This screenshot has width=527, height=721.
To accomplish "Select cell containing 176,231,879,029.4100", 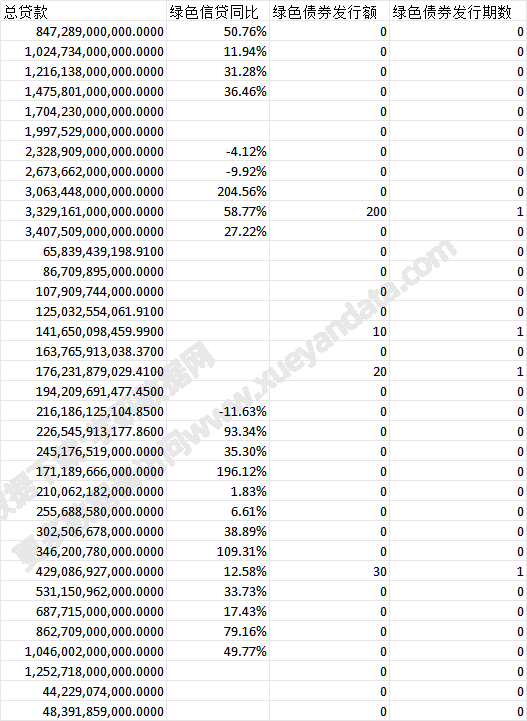I will tap(83, 372).
